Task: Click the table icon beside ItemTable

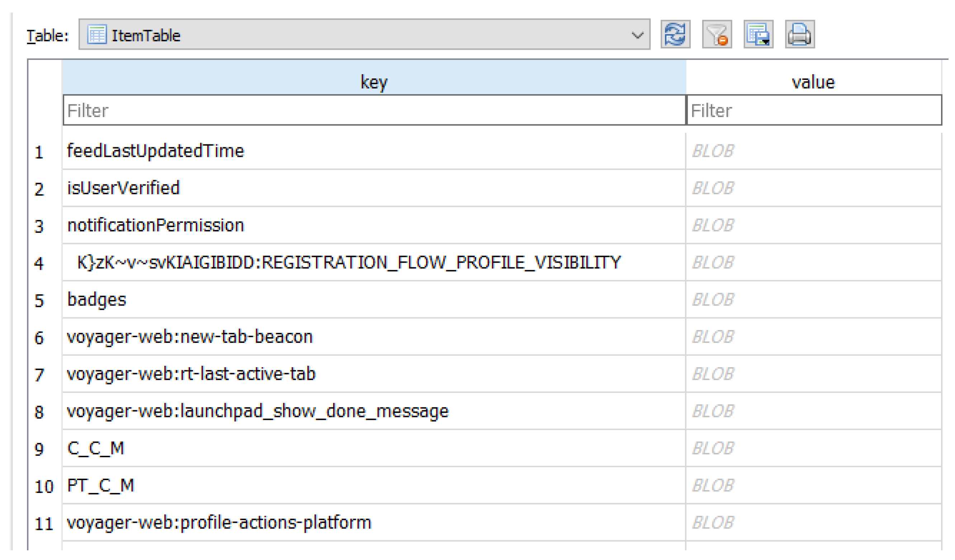Action: [x=97, y=34]
